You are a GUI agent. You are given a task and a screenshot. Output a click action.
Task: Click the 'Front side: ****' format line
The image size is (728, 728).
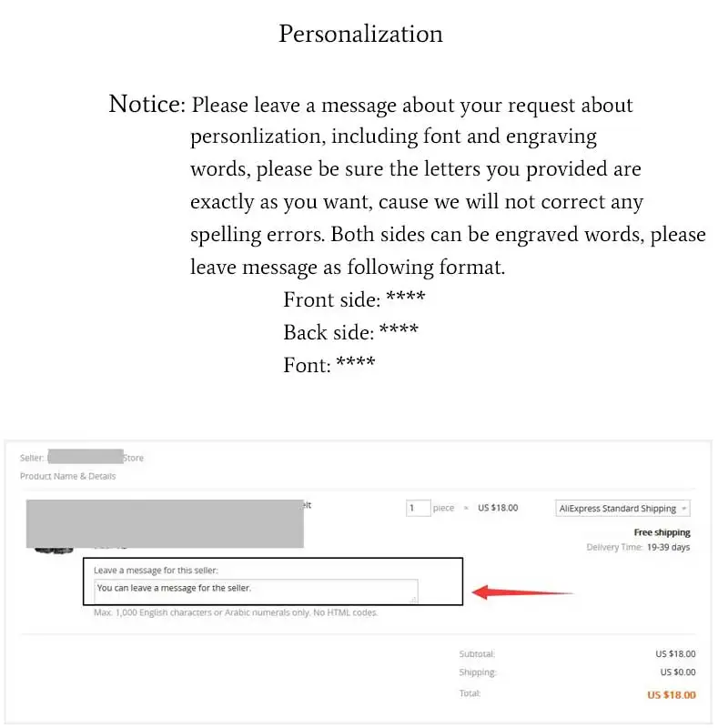[354, 299]
